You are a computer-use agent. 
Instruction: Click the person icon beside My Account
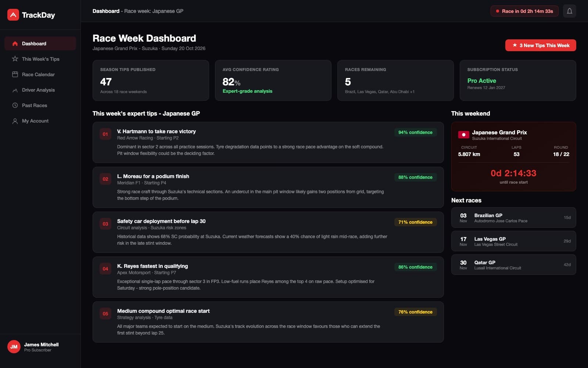click(15, 121)
